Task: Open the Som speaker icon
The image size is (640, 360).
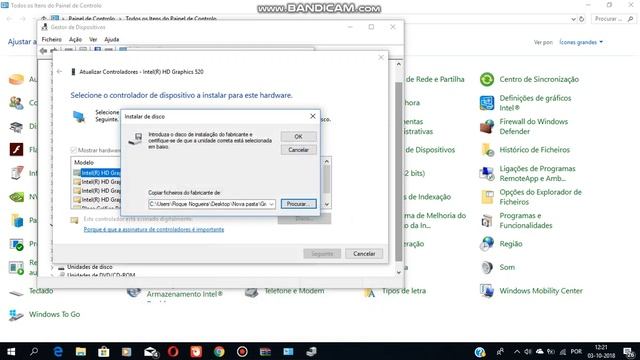Action: coord(487,267)
